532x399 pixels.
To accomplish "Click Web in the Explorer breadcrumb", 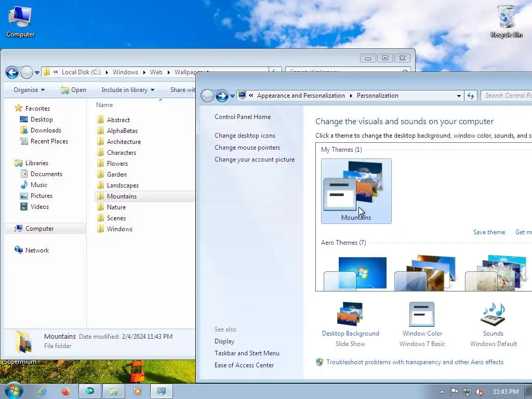I will coord(156,72).
